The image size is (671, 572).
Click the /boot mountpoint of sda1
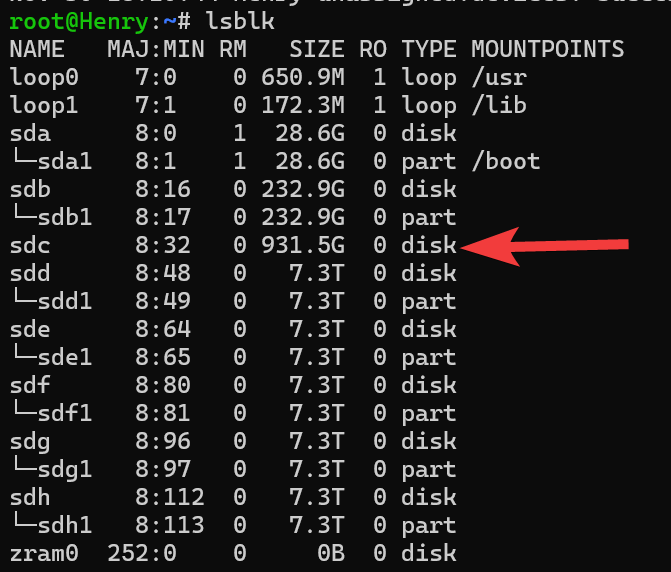click(x=506, y=161)
